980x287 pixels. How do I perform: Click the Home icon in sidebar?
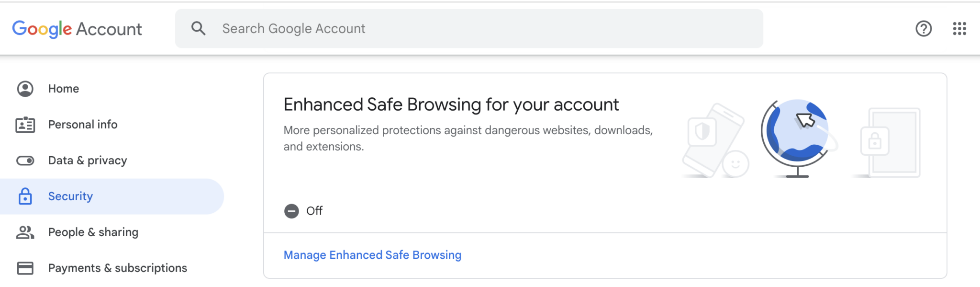tap(25, 88)
